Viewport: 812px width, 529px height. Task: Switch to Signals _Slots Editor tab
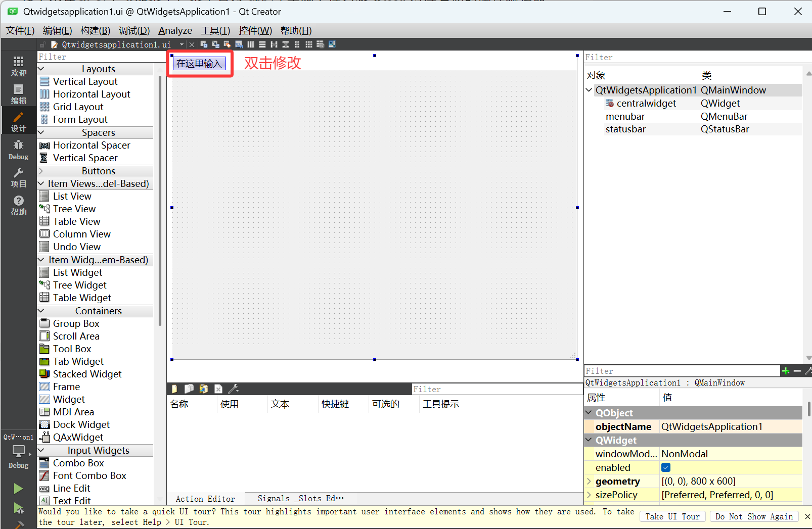pyautogui.click(x=301, y=499)
